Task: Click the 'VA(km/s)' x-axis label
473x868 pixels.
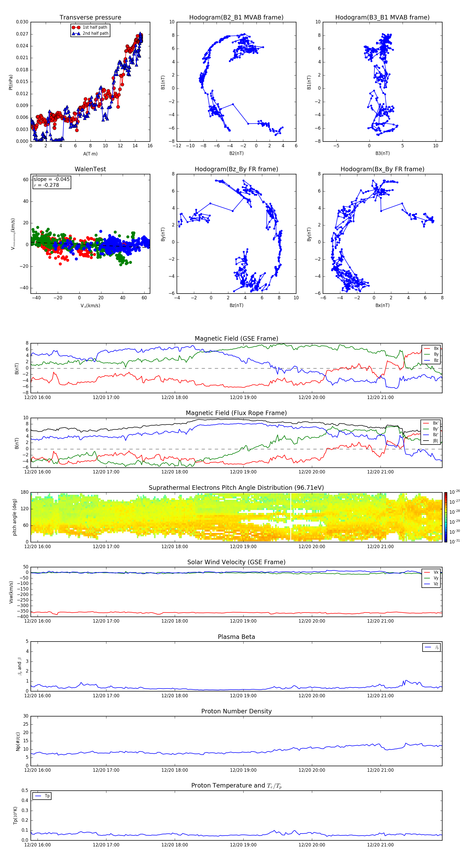Action: [90, 306]
